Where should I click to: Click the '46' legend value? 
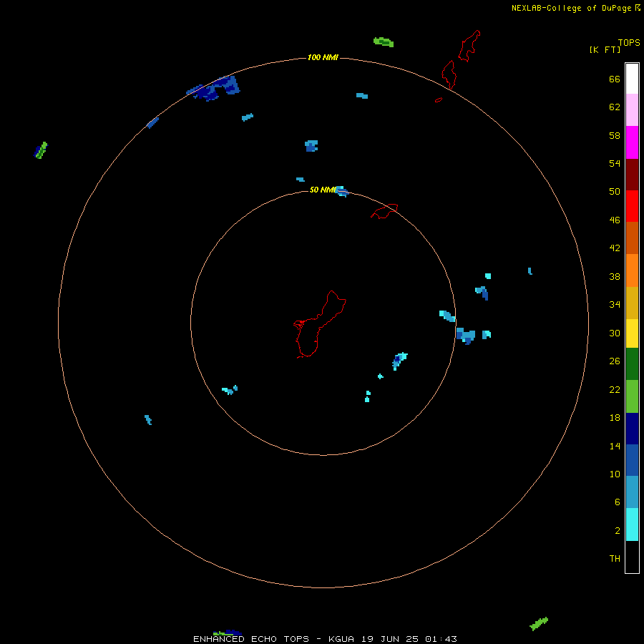coord(615,220)
